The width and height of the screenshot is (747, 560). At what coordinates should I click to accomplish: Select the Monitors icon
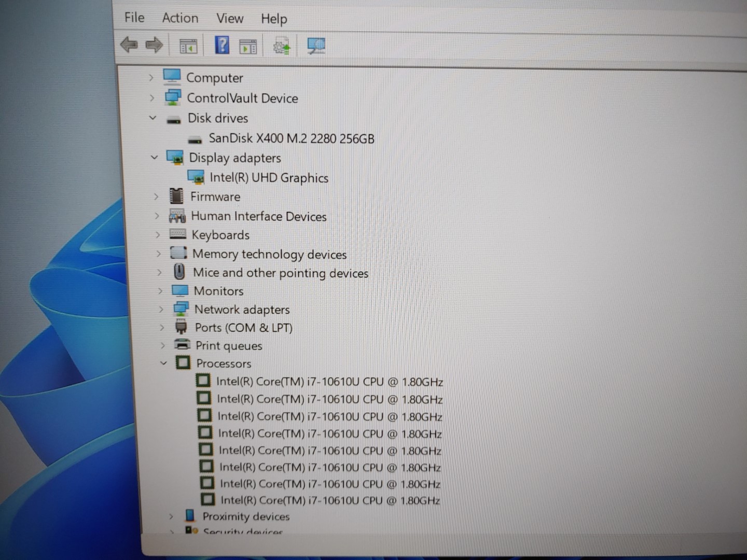click(180, 290)
